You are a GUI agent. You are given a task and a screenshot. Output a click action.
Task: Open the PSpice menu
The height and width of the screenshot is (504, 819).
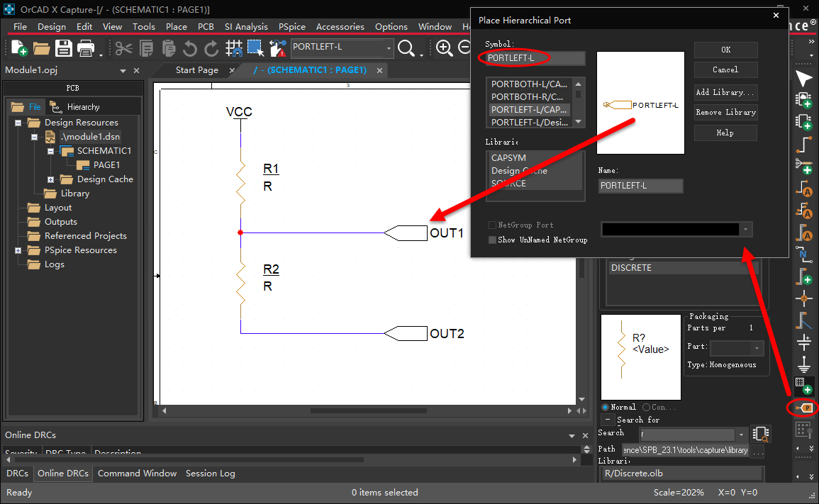point(291,27)
